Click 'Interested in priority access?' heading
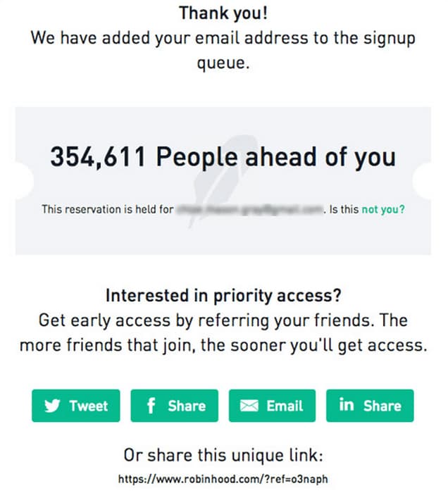The image size is (448, 493). pos(223,296)
